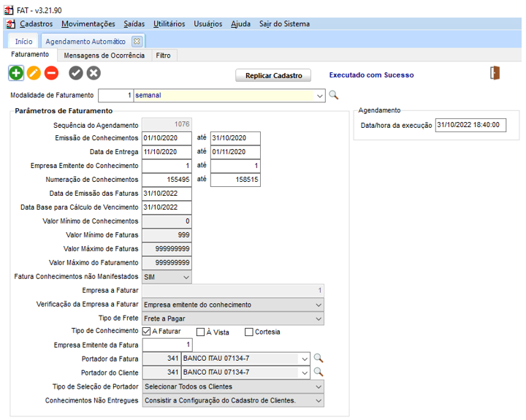Open the Movimentações menu
Viewport: 526px width, 420px height.
click(88, 24)
